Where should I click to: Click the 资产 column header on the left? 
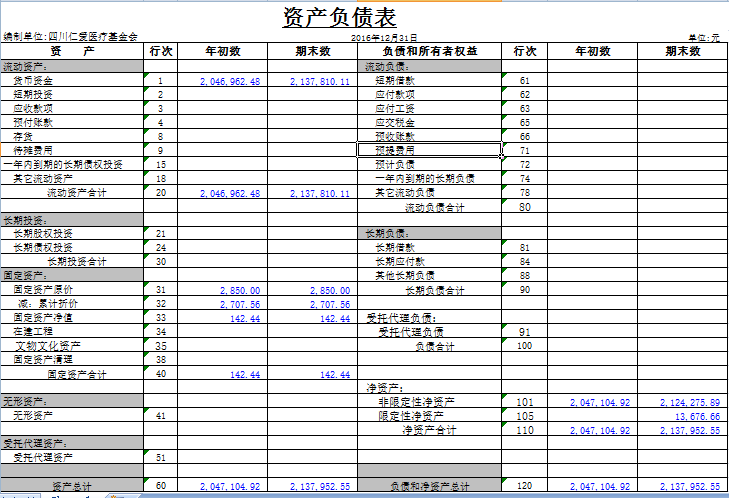(x=72, y=51)
